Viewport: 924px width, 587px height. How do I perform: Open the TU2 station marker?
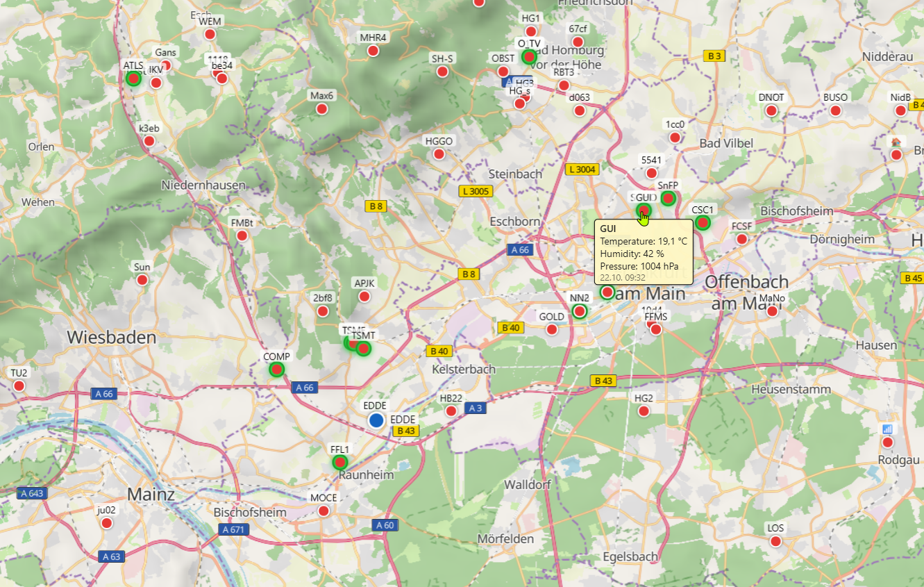pos(19,386)
